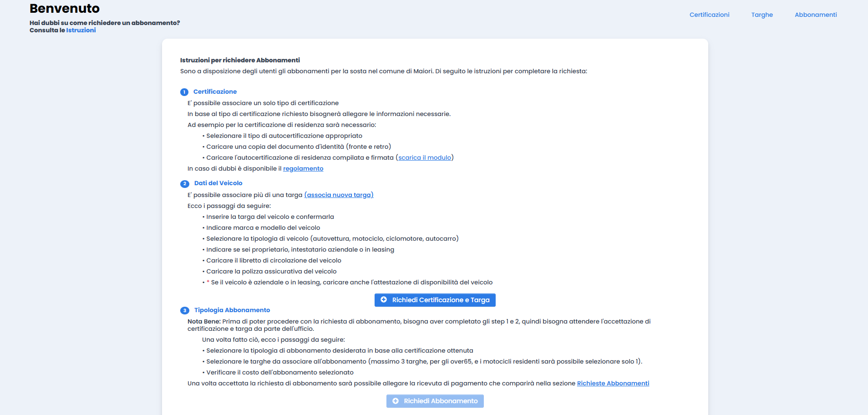The image size is (868, 415).
Task: Select the Tipologia Abbonamento section heading
Action: [231, 310]
